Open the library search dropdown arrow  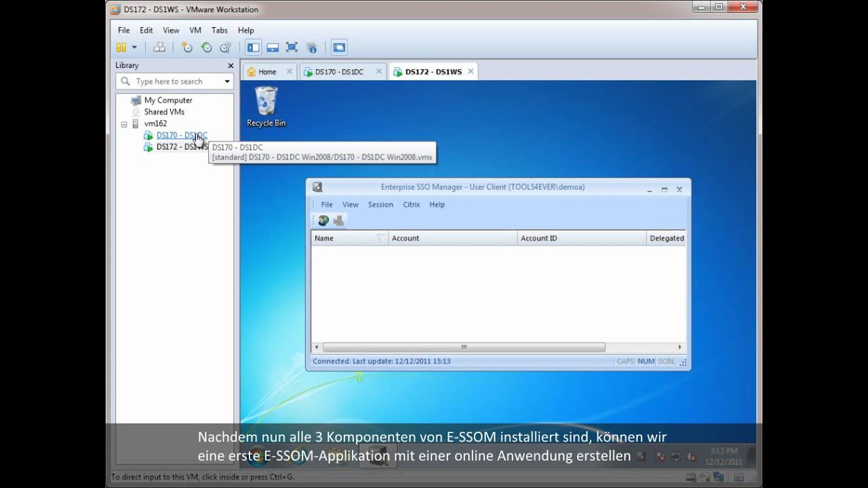[x=226, y=81]
